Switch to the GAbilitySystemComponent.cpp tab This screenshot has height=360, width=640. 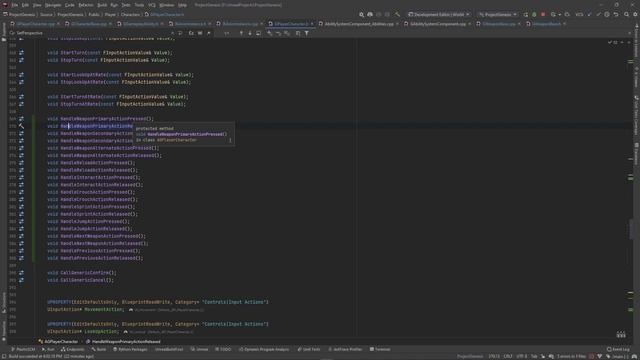pos(438,24)
